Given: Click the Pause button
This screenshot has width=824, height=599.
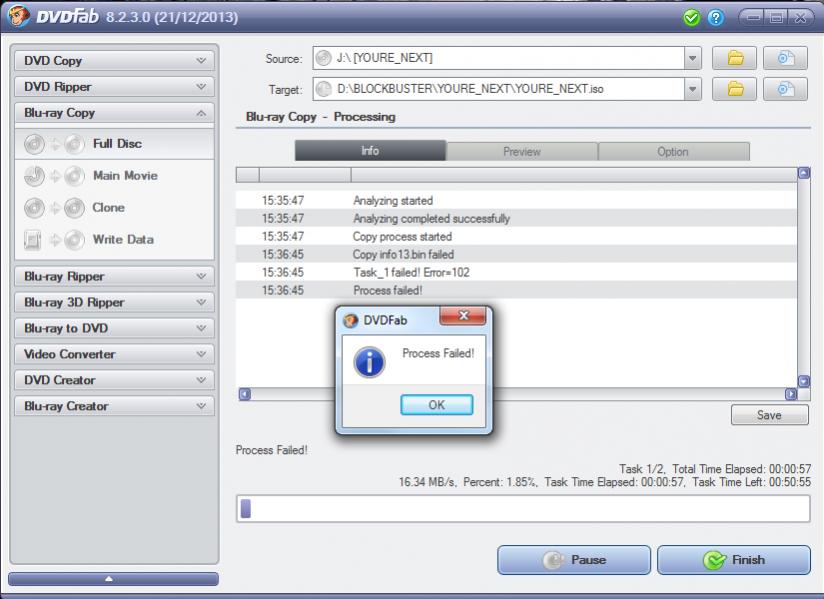Looking at the screenshot, I should (x=574, y=560).
